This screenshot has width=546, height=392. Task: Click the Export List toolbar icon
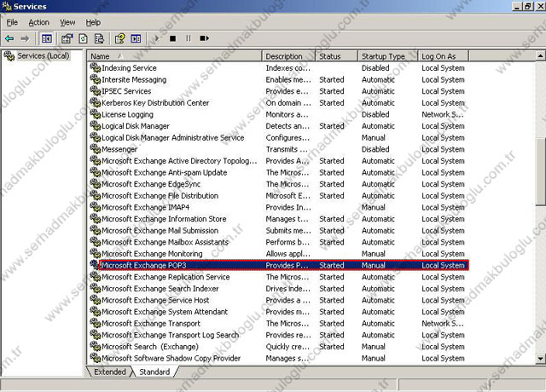[x=99, y=38]
